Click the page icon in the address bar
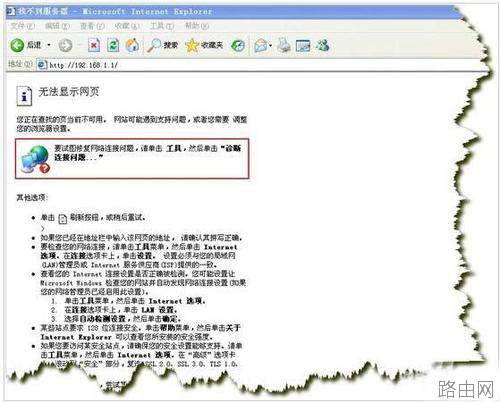Image resolution: width=500 pixels, height=403 pixels. (x=42, y=65)
